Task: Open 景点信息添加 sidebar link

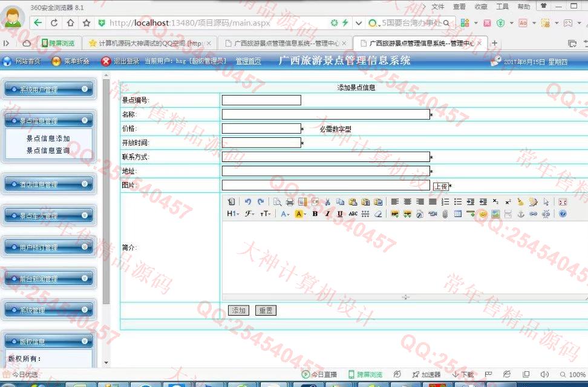Action: coord(48,138)
